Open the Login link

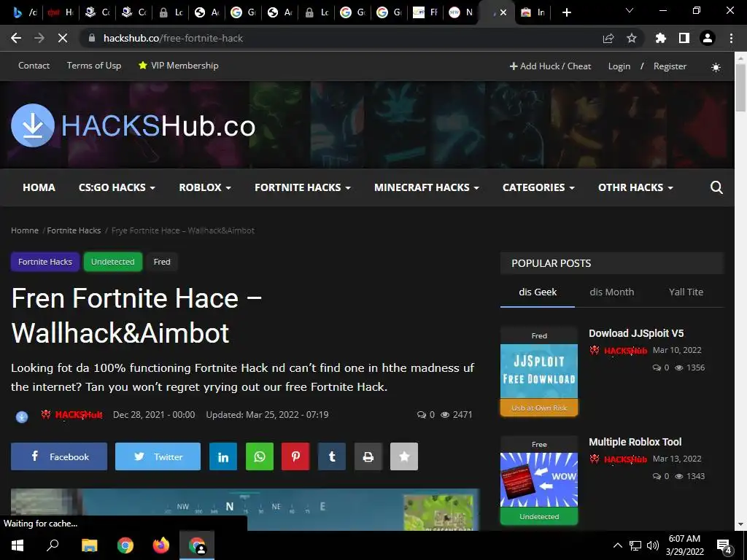click(619, 66)
